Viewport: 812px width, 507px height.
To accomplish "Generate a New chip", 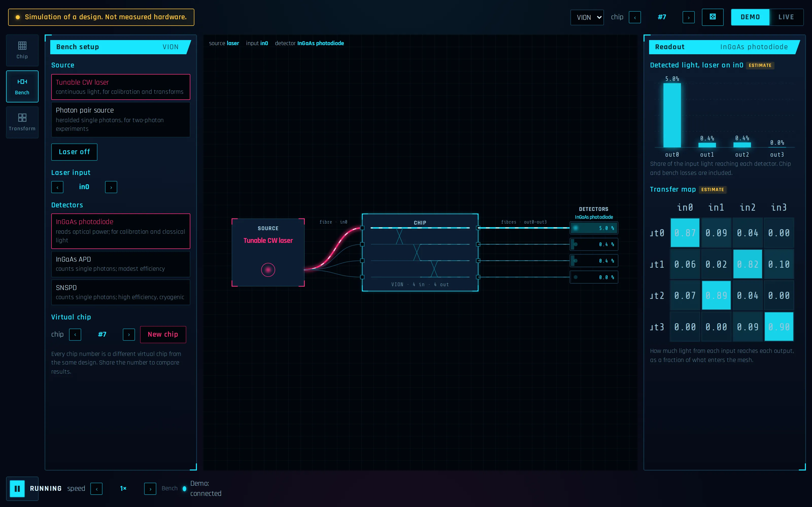I will coord(163,334).
